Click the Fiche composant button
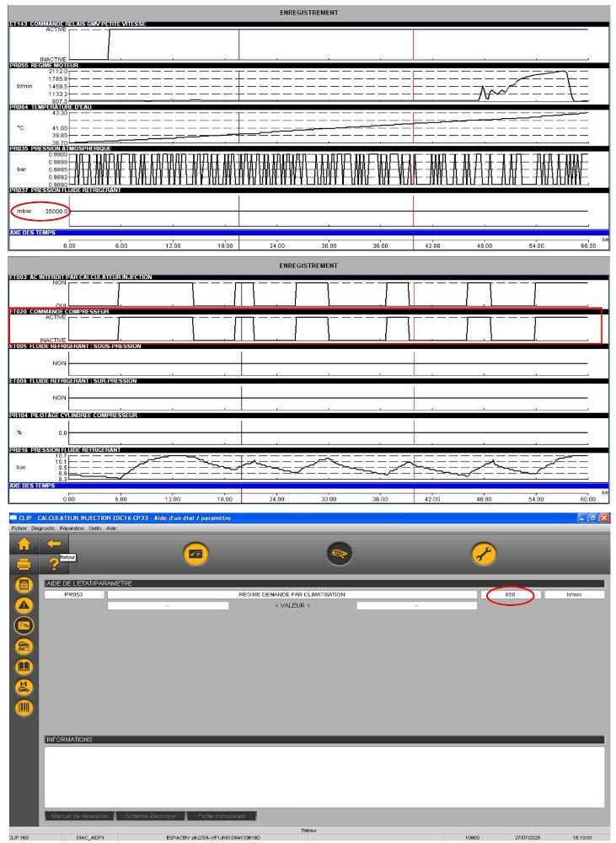This screenshot has width=616, height=843. pos(222,816)
